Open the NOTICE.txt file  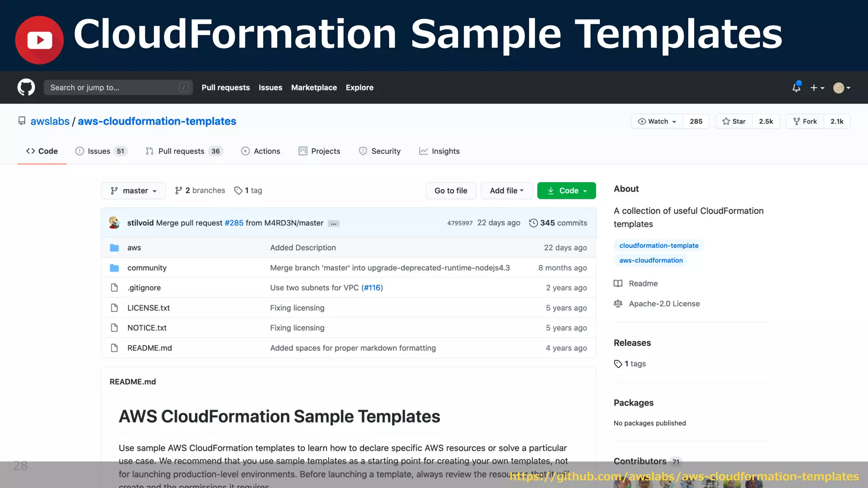click(147, 328)
